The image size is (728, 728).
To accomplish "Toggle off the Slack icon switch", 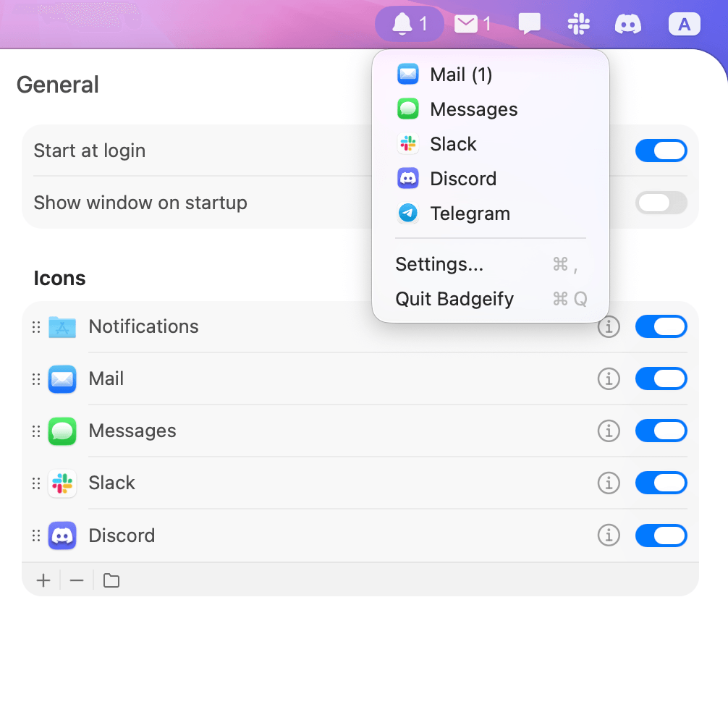I will point(661,483).
